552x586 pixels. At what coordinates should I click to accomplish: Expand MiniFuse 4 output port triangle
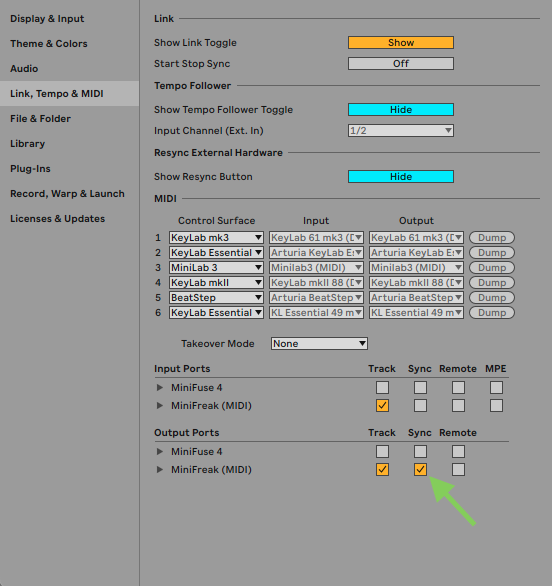(x=160, y=451)
